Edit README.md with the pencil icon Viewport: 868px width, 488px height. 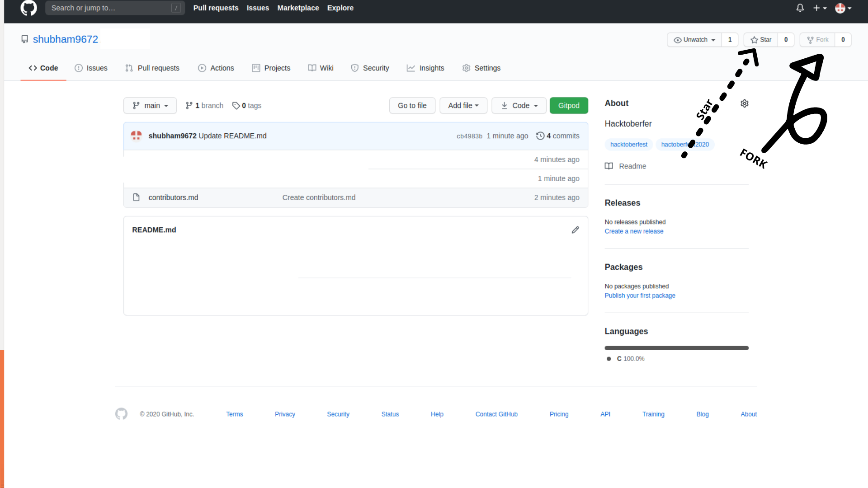coord(575,230)
